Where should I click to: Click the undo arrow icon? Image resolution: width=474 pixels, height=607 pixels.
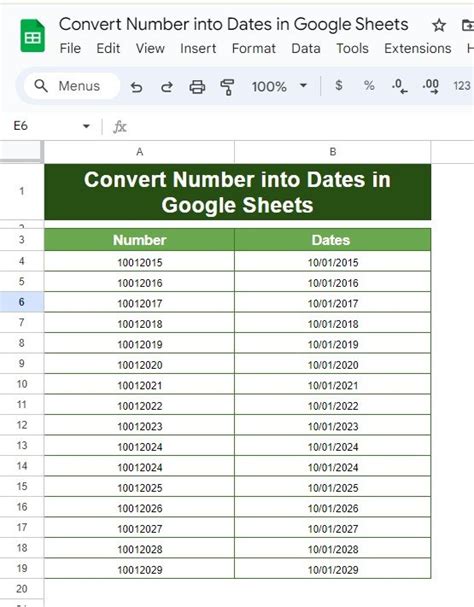[x=136, y=87]
